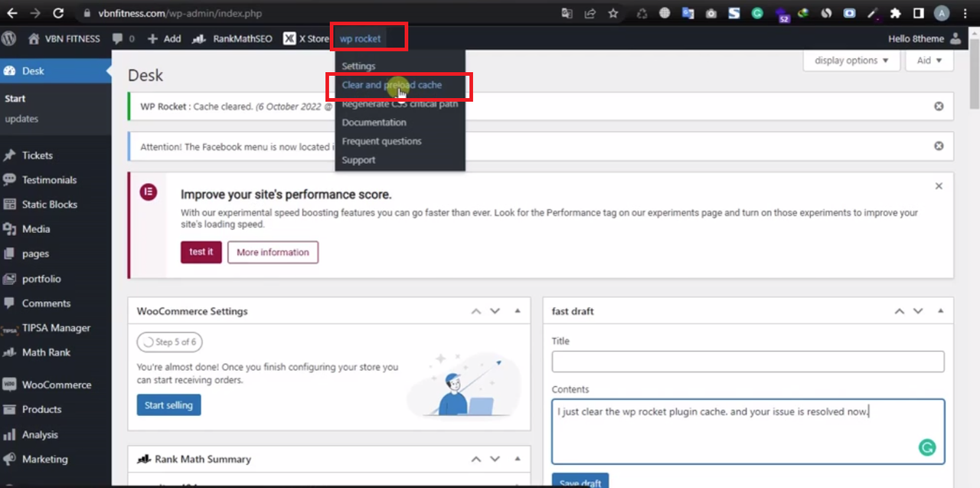Collapse the fast draft widget
The height and width of the screenshot is (488, 980).
tap(940, 311)
